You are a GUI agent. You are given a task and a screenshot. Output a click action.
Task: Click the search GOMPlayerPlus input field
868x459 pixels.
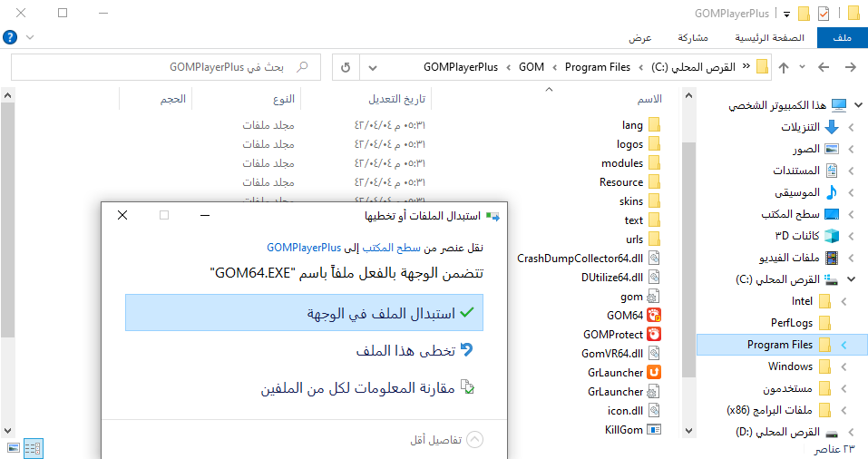pos(165,67)
